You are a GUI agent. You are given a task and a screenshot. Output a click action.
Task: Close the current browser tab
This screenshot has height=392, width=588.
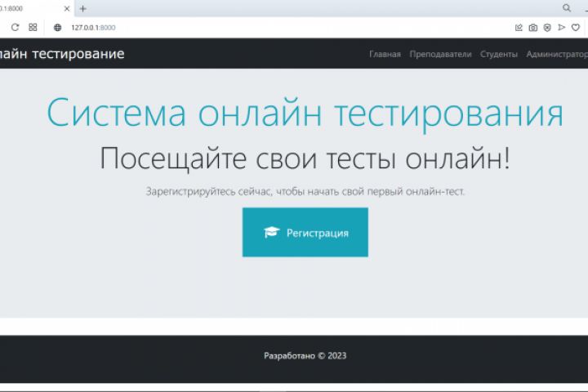click(67, 9)
